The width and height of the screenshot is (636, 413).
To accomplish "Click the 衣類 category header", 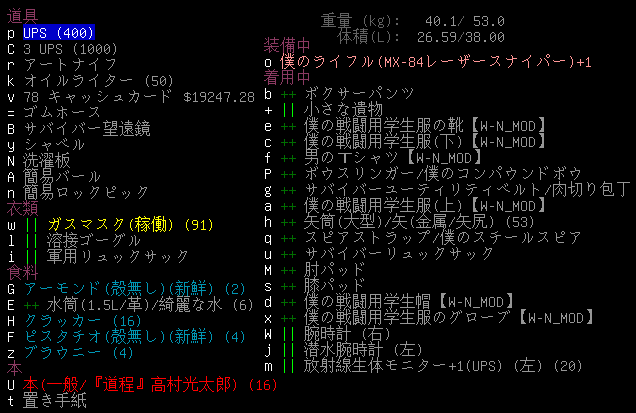I will pos(22,209).
